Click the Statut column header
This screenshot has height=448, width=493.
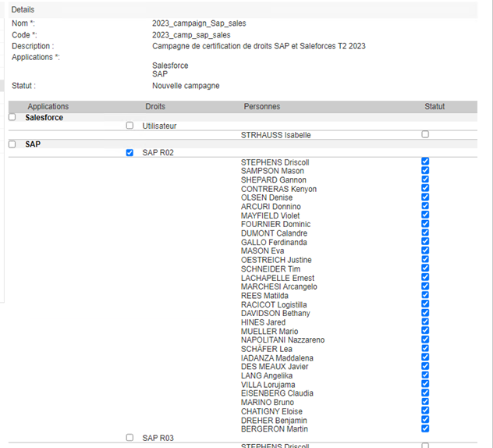click(434, 106)
